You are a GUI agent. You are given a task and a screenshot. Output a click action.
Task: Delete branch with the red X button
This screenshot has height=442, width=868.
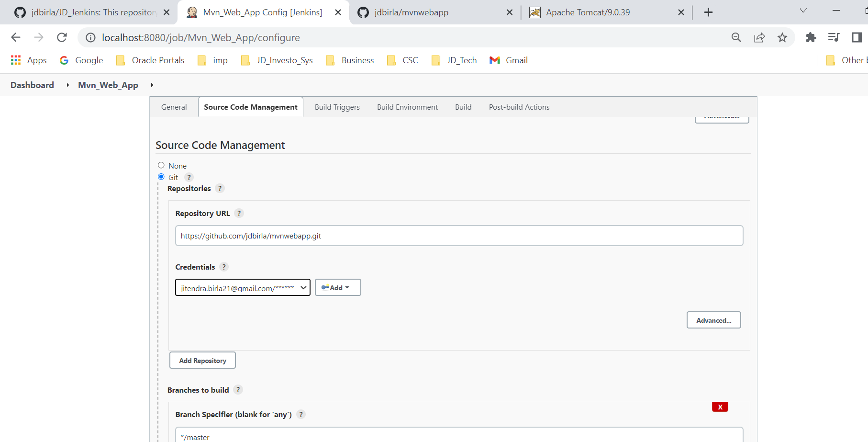pyautogui.click(x=720, y=407)
